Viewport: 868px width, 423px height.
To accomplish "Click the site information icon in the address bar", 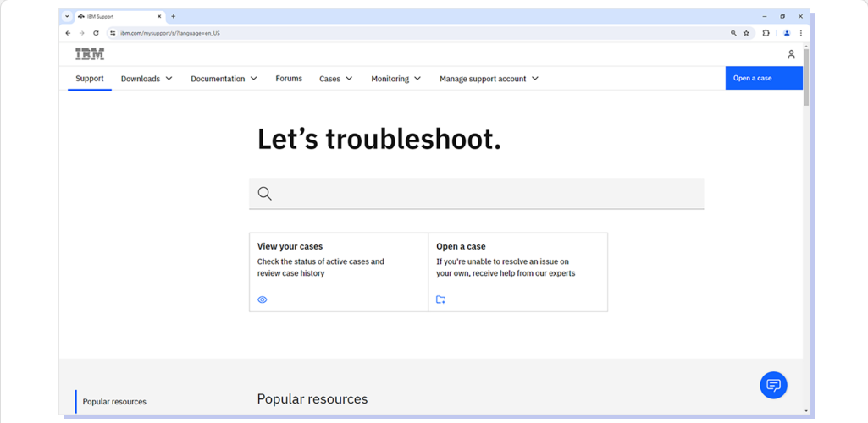I will [x=113, y=33].
